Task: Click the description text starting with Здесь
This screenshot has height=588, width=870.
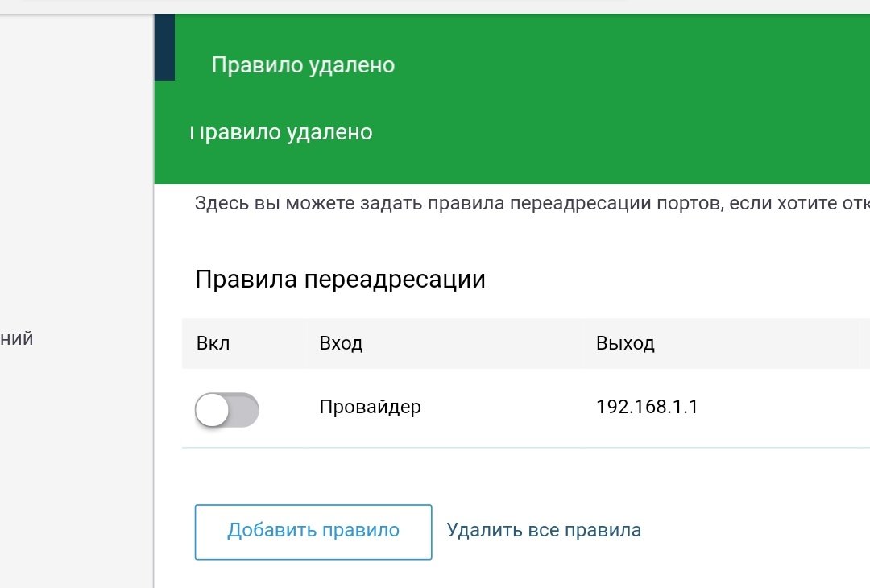Action: (x=532, y=203)
